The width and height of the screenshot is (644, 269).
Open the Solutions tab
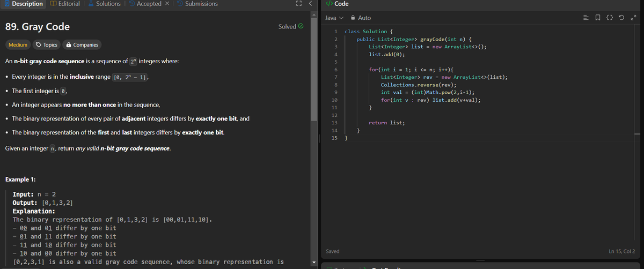(104, 4)
